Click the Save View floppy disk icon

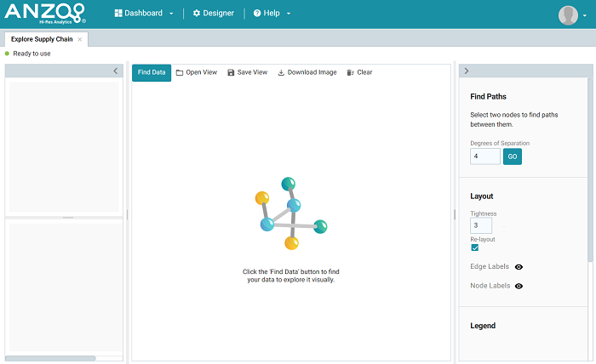click(231, 72)
